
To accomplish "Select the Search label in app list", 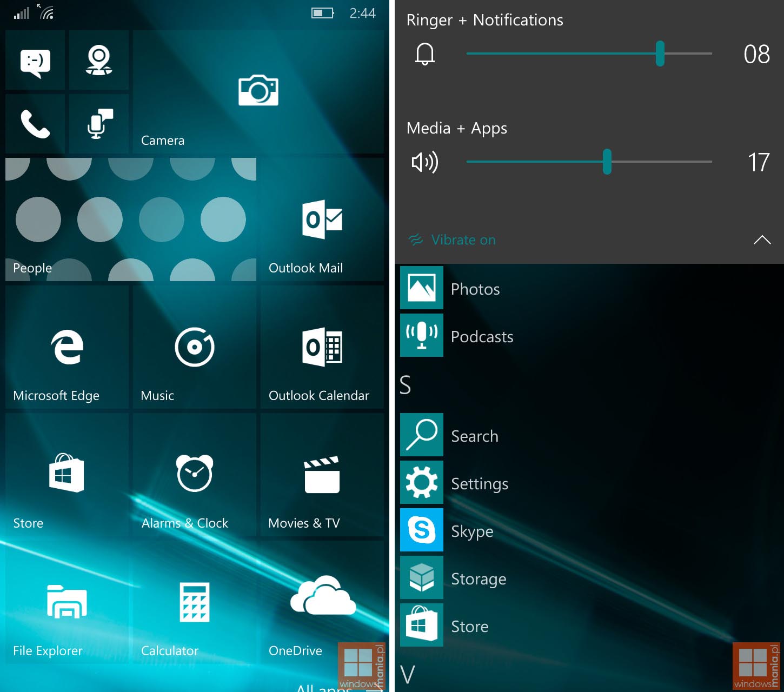I will pos(475,436).
